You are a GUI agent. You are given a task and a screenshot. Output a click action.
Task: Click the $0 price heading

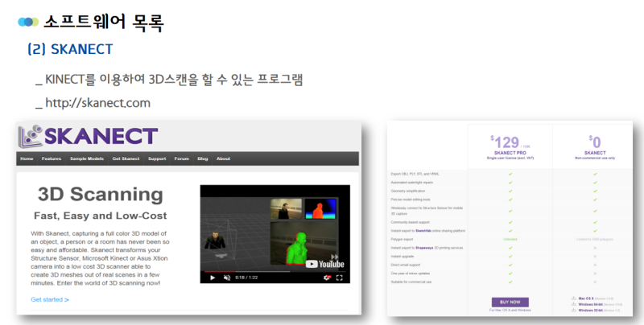595,142
